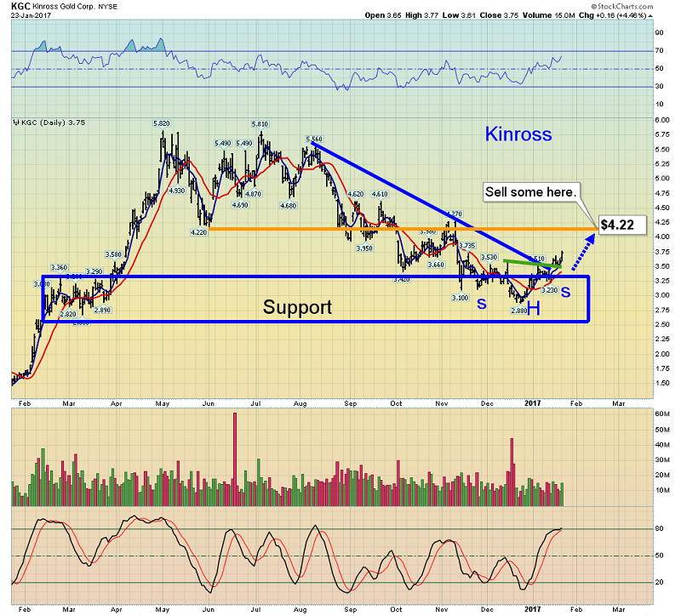Click the 80 tick on the stochastic axis

(x=659, y=528)
